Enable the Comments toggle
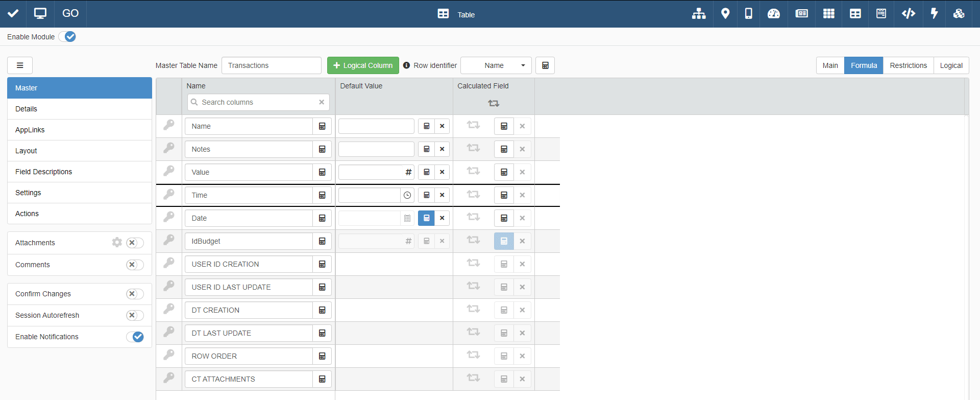The height and width of the screenshot is (400, 980). coord(135,265)
